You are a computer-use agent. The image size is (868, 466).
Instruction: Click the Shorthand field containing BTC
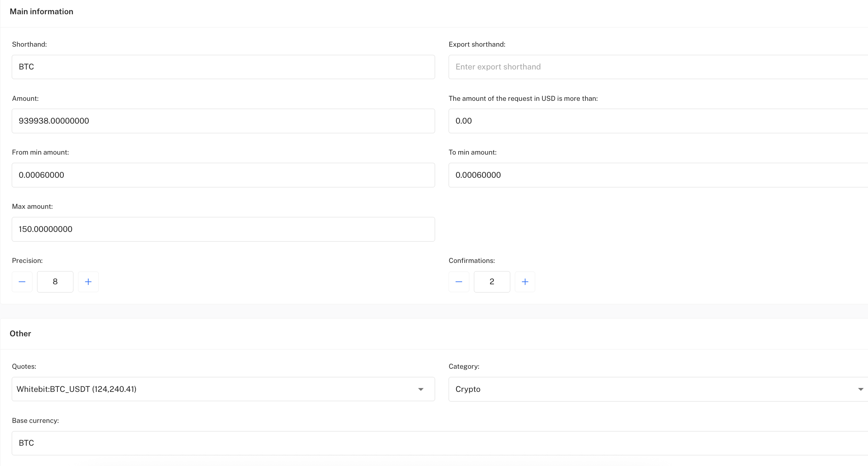(223, 67)
